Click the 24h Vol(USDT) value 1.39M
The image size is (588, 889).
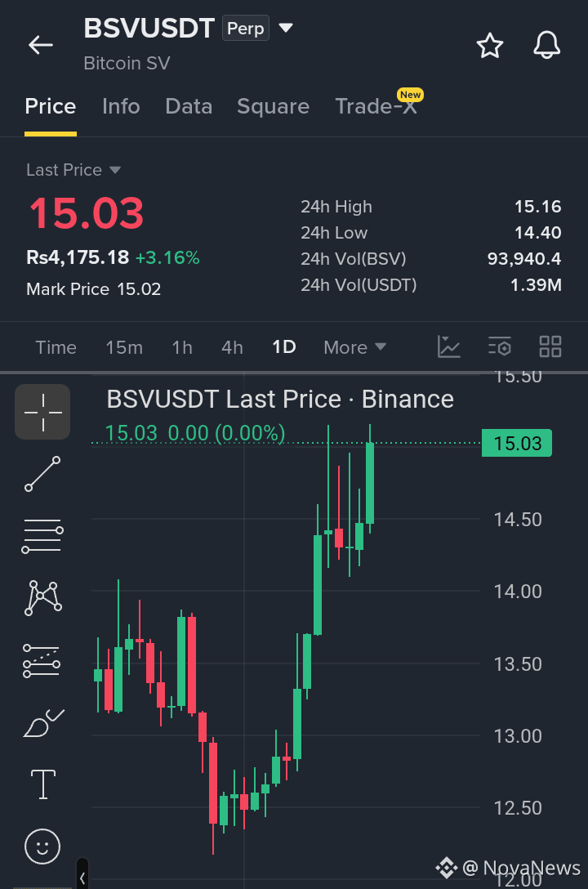pos(536,285)
